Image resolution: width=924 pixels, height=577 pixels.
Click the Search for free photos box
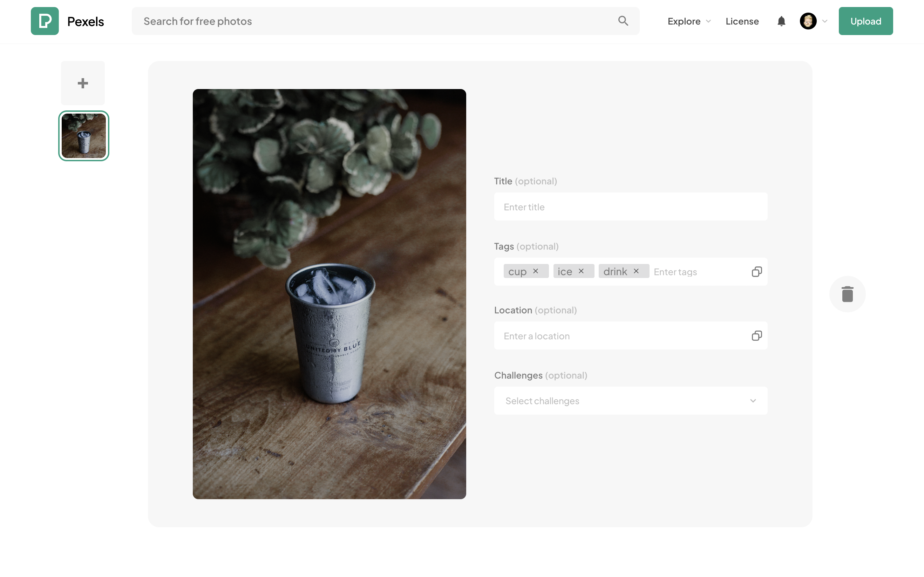(x=374, y=21)
